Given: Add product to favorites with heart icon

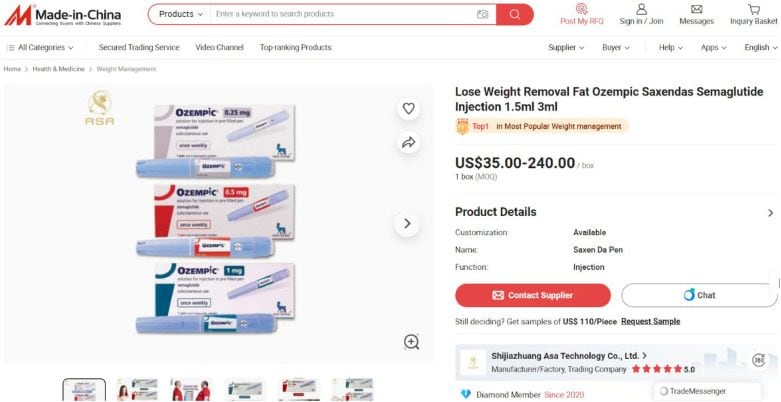Looking at the screenshot, I should coord(408,109).
